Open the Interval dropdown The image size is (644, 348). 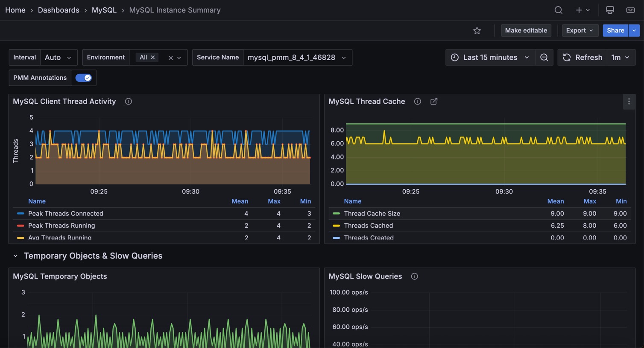59,58
